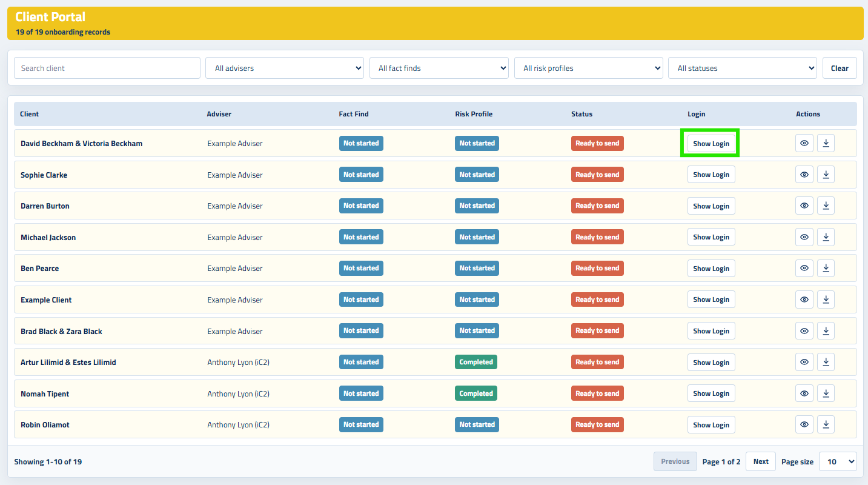View Nomah Tipent's record eye icon
Screen dimensions: 868x485
(804, 393)
